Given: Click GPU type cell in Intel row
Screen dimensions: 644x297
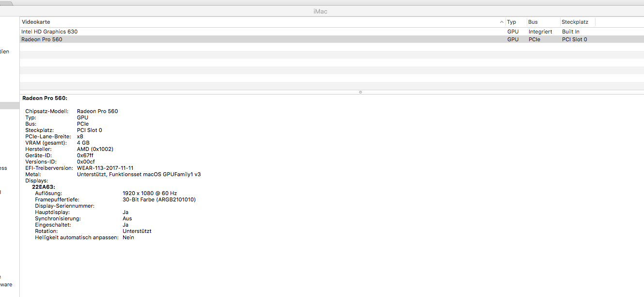Looking at the screenshot, I should [513, 32].
